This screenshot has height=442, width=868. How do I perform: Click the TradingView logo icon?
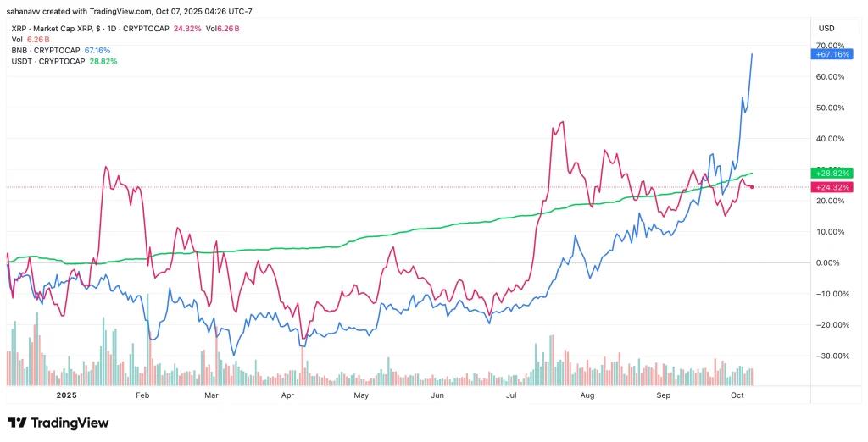coord(18,423)
